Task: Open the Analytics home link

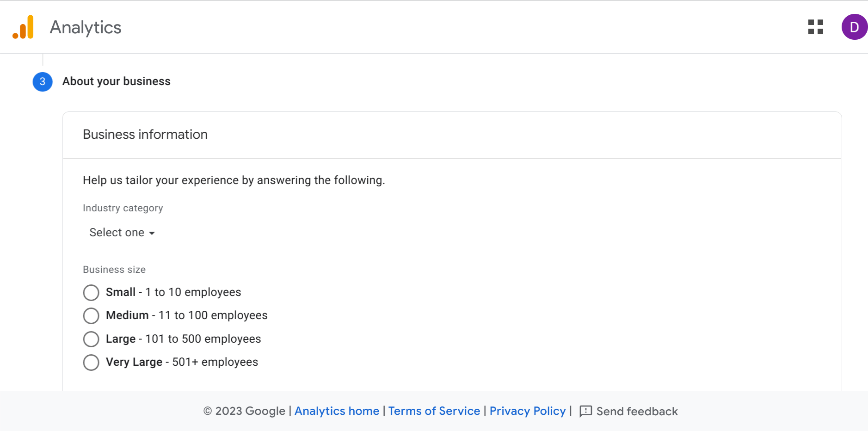Action: pyautogui.click(x=337, y=411)
